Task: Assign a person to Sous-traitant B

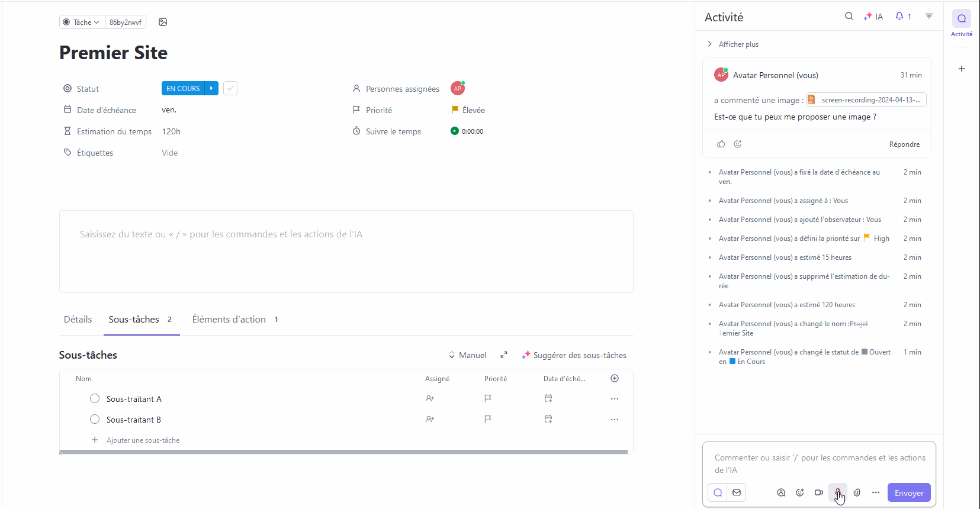Action: (430, 419)
